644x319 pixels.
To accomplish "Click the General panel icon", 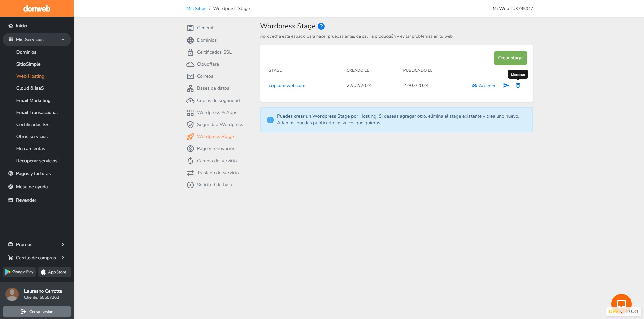I will point(190,28).
